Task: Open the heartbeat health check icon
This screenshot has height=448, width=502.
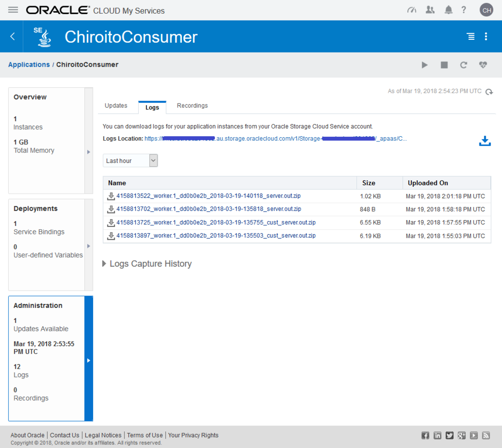Action: point(483,65)
